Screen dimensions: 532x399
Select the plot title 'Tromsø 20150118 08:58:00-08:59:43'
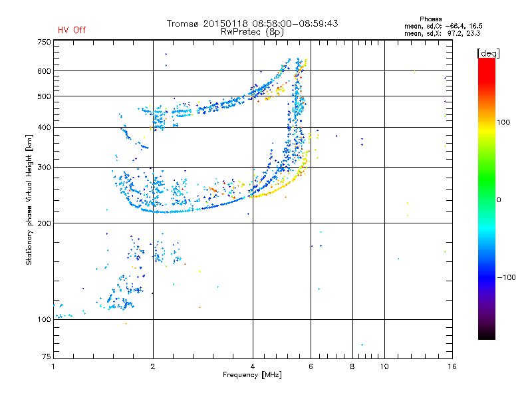(x=253, y=23)
